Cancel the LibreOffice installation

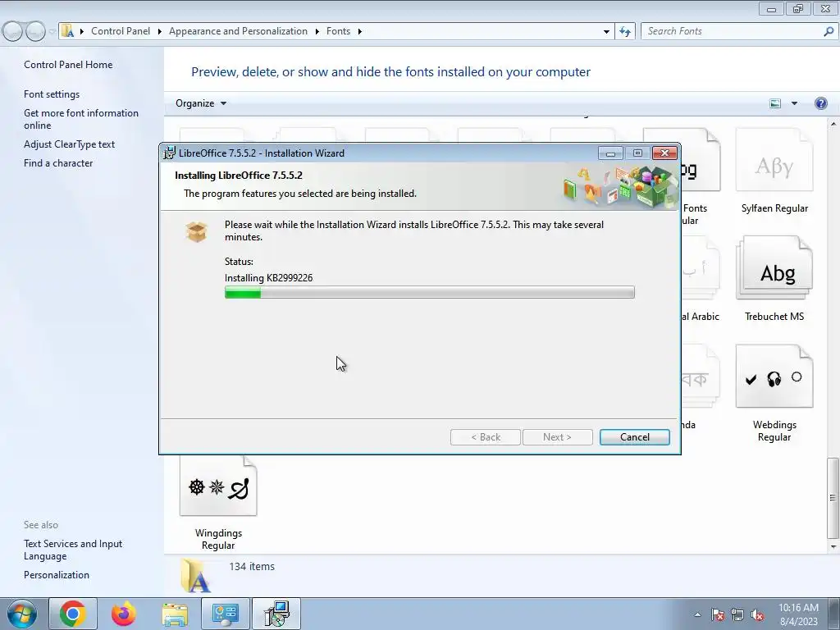pyautogui.click(x=634, y=437)
